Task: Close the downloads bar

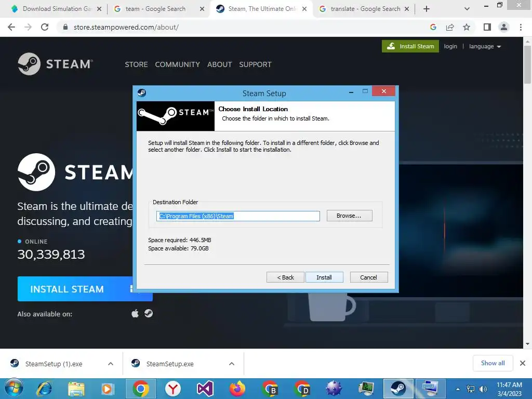Action: (x=523, y=363)
